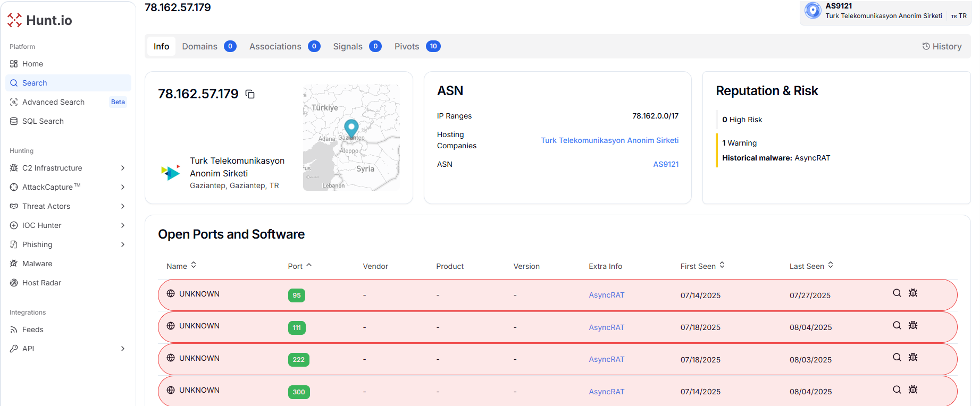The image size is (980, 406).
Task: Click the Threat Actors mask icon
Action: (14, 206)
